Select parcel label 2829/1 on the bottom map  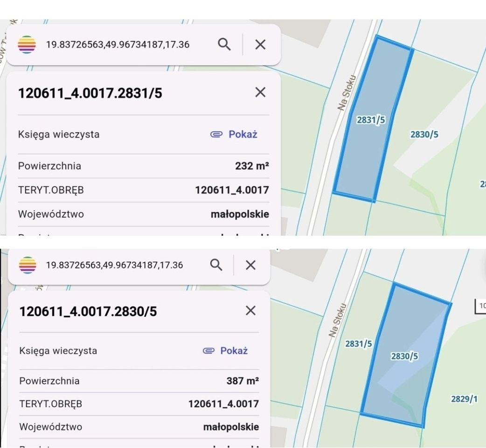464,399
